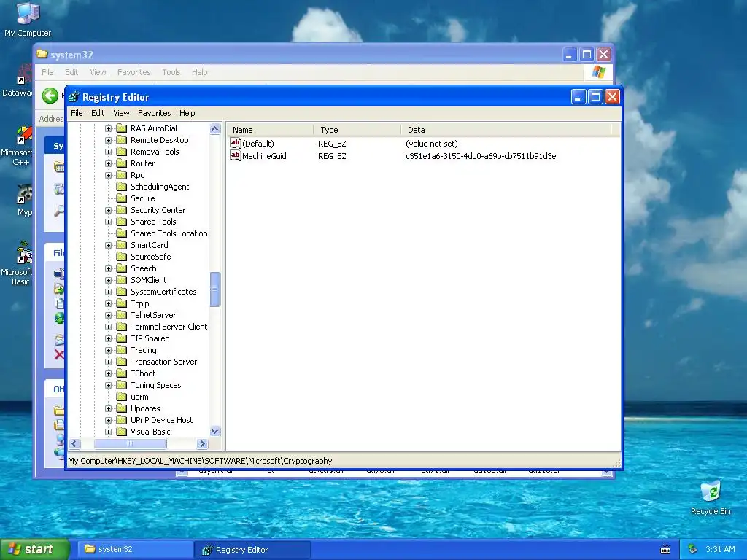747x560 pixels.
Task: Click the Registry Editor title bar icon
Action: pyautogui.click(x=74, y=97)
